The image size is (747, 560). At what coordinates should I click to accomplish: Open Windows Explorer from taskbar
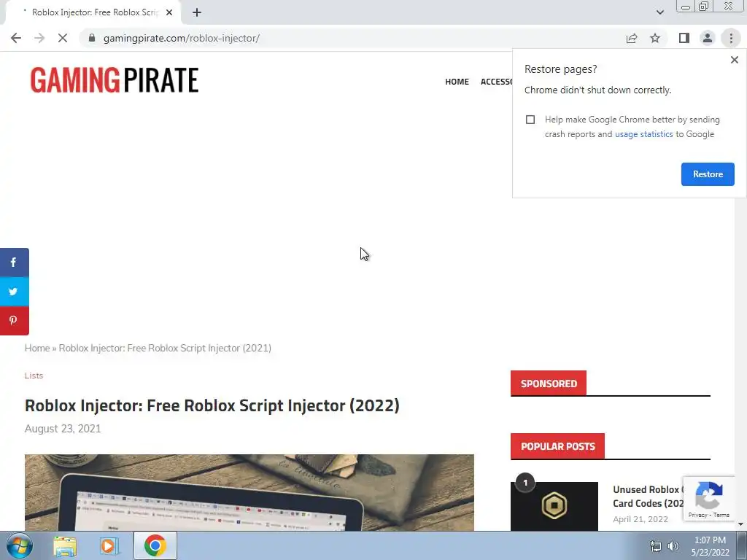(x=65, y=545)
